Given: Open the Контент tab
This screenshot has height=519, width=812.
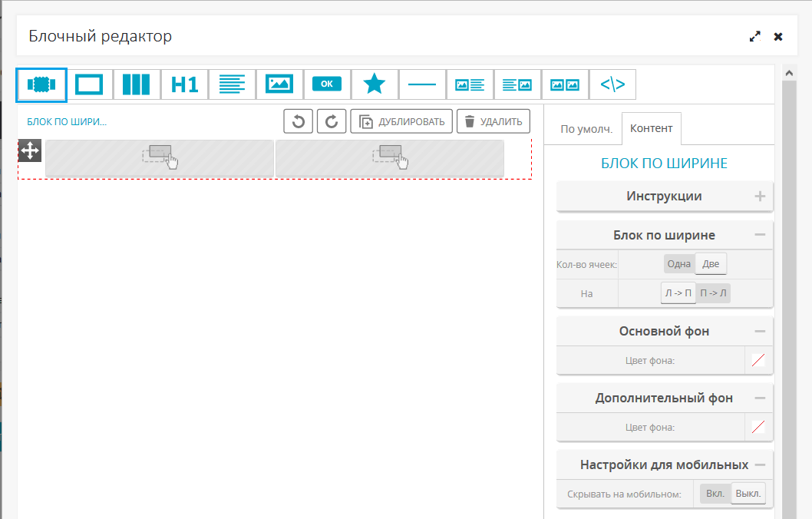Looking at the screenshot, I should [x=651, y=128].
